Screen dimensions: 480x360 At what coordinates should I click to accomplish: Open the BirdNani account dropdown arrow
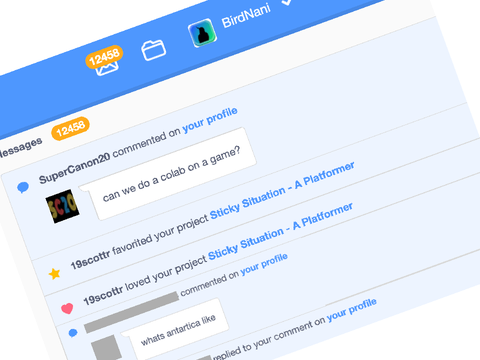click(x=287, y=2)
